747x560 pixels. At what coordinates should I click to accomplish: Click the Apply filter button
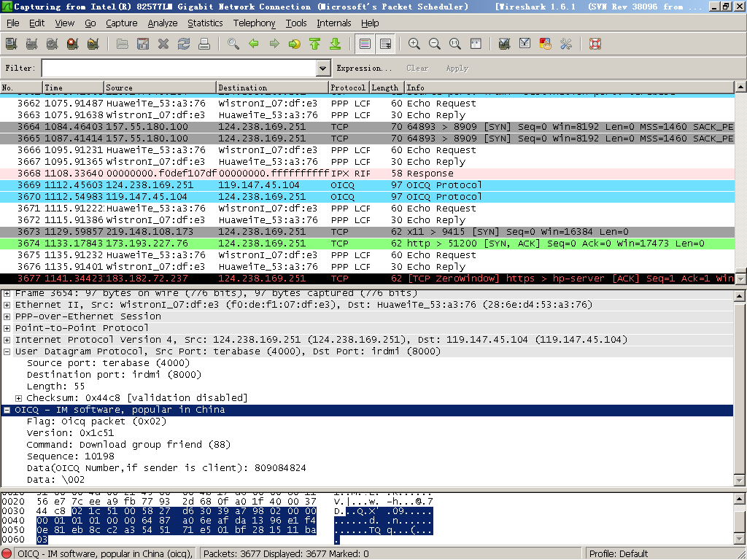pos(457,68)
